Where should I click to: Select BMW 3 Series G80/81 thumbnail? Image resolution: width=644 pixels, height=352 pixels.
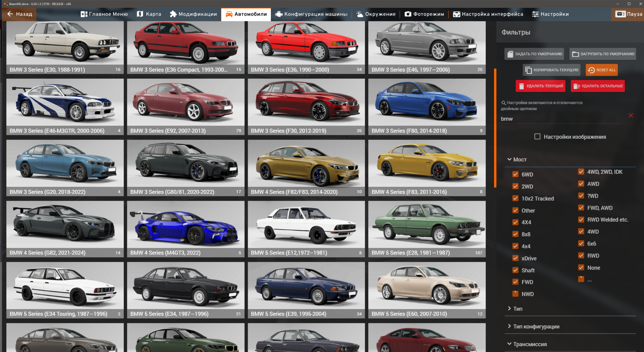pyautogui.click(x=186, y=168)
